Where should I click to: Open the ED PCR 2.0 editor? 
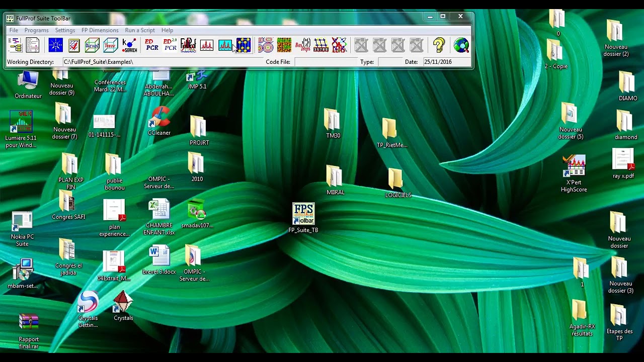[x=170, y=45]
